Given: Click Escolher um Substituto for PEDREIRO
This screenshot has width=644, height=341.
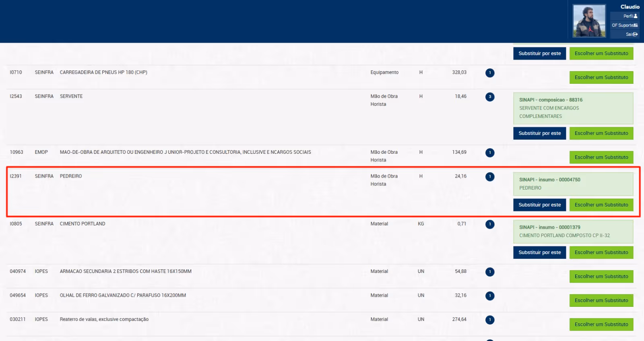Looking at the screenshot, I should tap(601, 205).
